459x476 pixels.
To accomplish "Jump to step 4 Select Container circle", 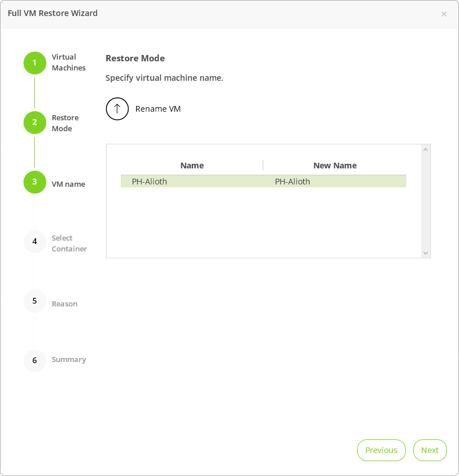I will (x=34, y=242).
